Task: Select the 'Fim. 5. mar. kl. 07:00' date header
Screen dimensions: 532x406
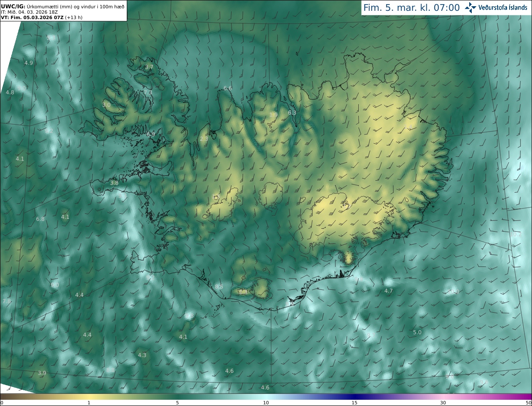Action: point(411,7)
